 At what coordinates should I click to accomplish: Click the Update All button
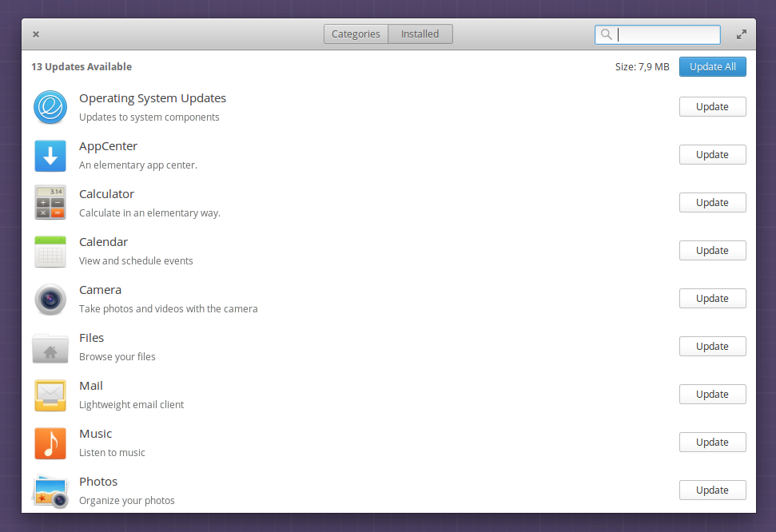[712, 67]
